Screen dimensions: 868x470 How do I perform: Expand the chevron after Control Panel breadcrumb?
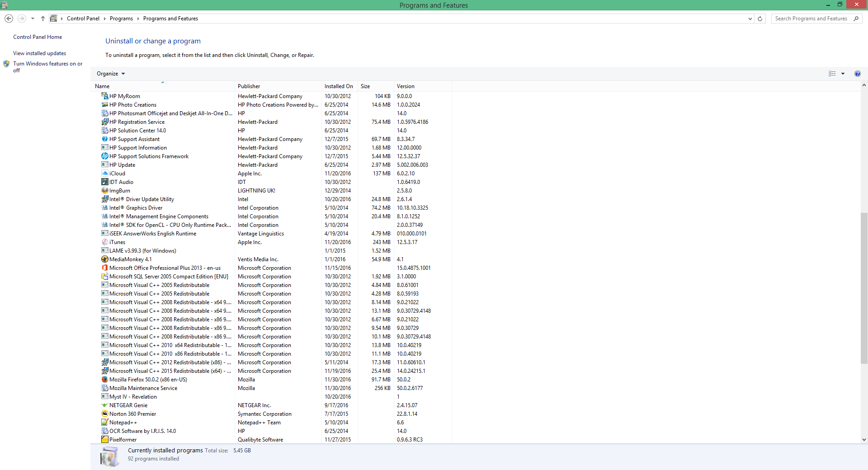(x=104, y=19)
